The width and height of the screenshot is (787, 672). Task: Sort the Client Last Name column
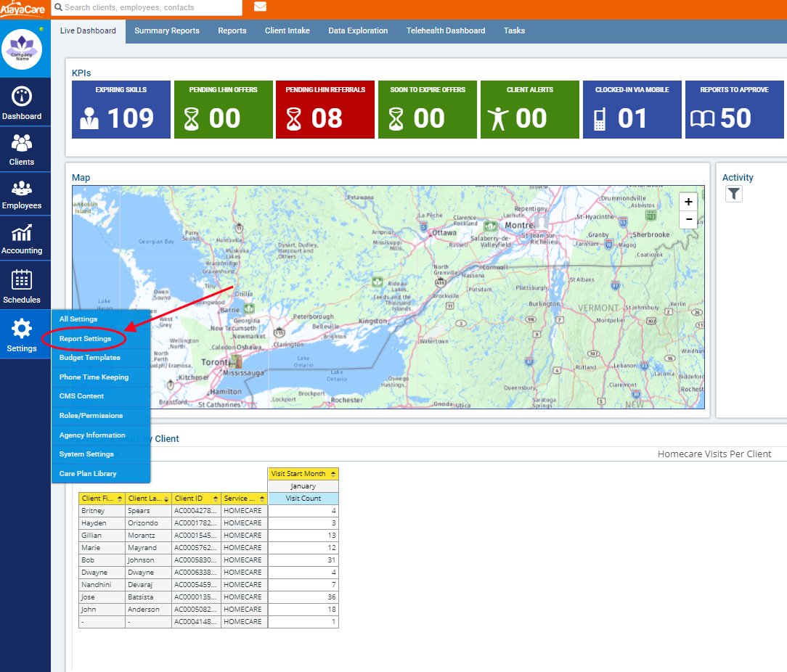click(x=166, y=499)
